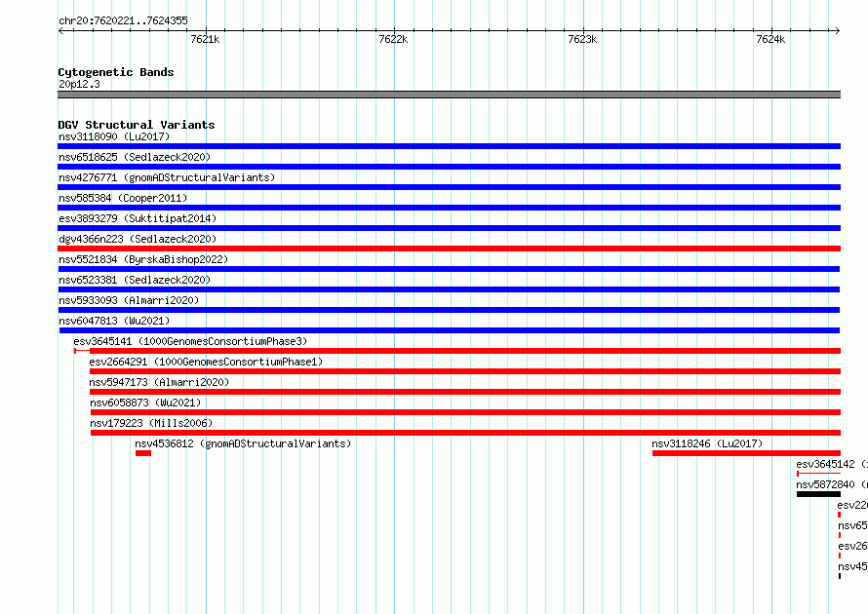Click the chr20:7620221..7624355 coordinate label
The image size is (868, 614).
tap(123, 20)
